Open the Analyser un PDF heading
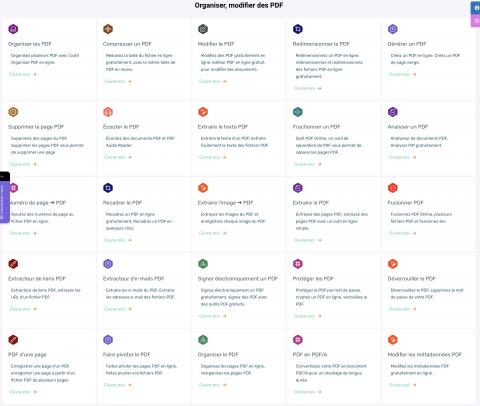This screenshot has width=480, height=406. pos(408,127)
